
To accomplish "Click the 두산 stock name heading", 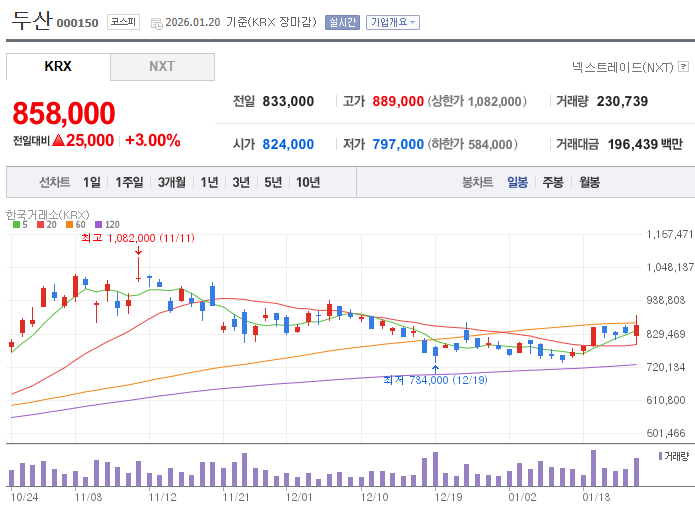I will (31, 20).
